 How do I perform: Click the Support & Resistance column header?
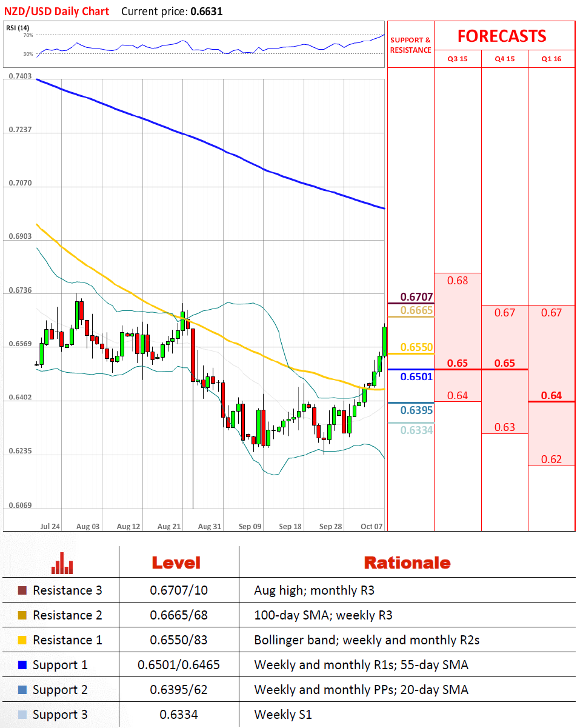410,45
